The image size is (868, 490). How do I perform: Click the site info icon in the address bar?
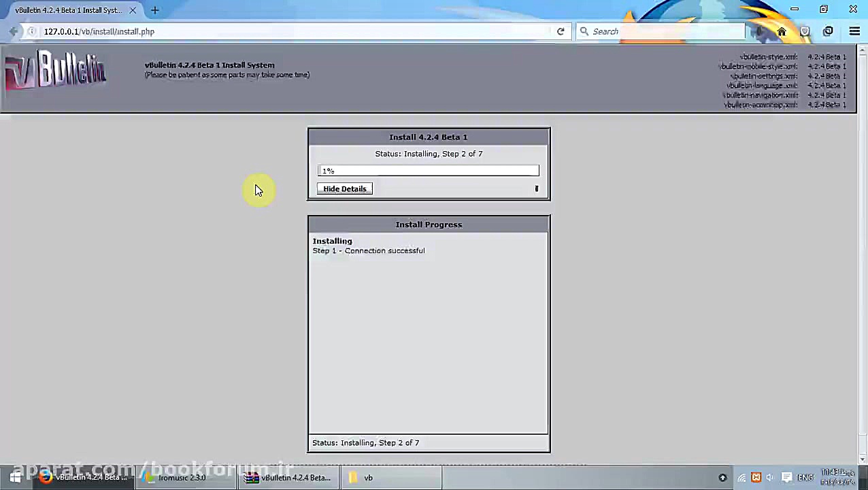point(32,31)
